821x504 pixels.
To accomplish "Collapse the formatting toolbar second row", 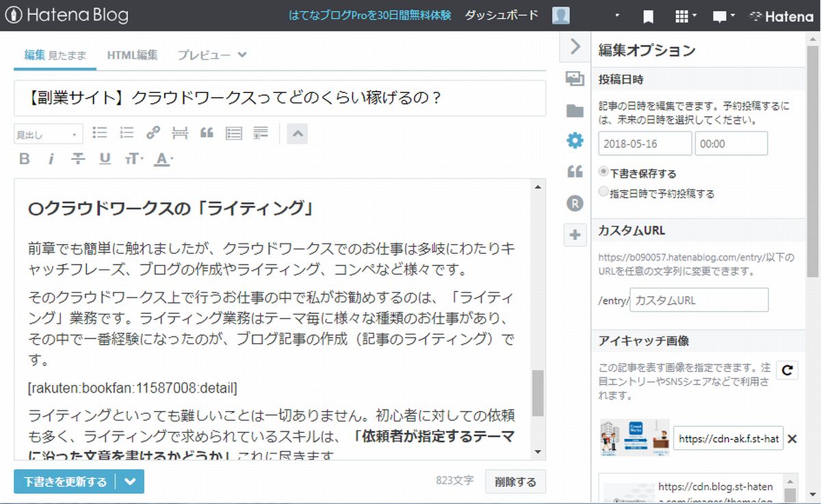I will click(x=297, y=133).
